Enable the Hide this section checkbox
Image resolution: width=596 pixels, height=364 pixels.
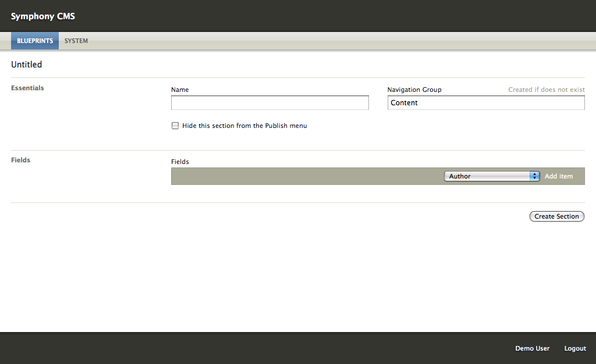(175, 126)
